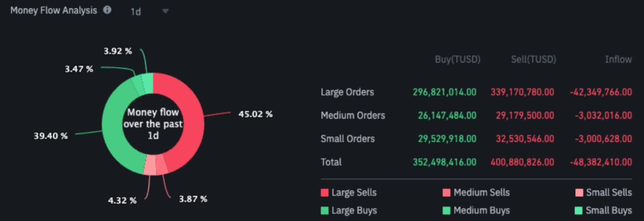Click the Large Sells legend swatch
The image size is (644, 221).
coord(325,193)
